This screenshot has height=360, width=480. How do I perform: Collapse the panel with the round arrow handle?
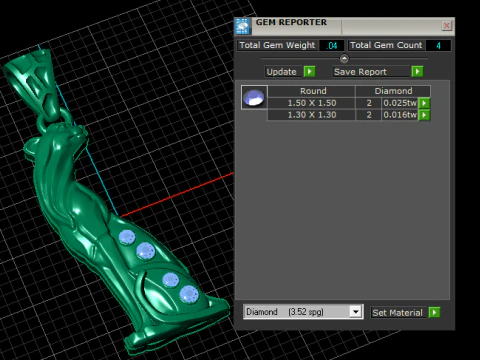(x=344, y=59)
